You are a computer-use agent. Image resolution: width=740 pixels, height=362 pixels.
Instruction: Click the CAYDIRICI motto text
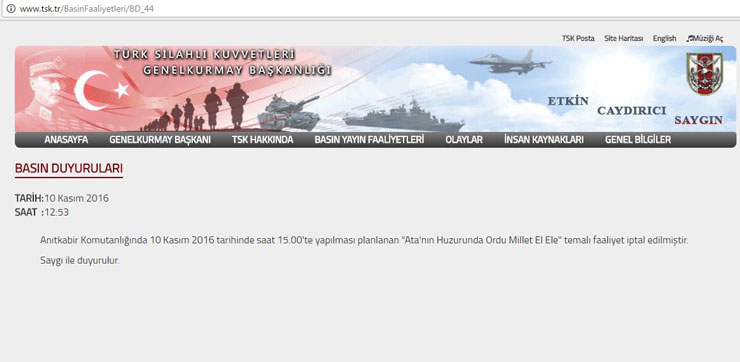[x=631, y=111]
